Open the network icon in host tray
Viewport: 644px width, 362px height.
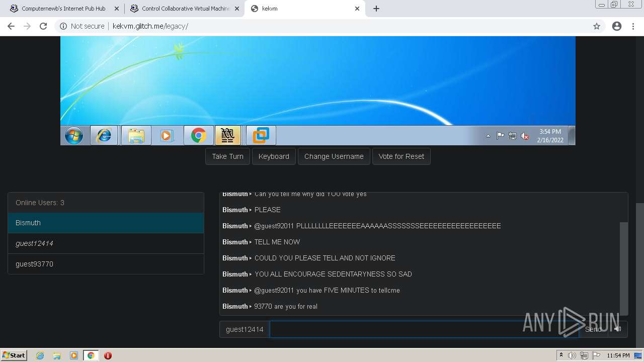[584, 355]
